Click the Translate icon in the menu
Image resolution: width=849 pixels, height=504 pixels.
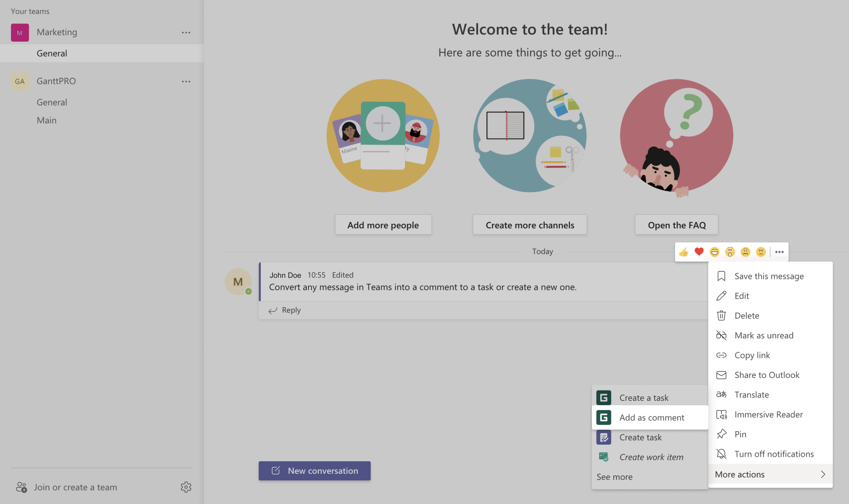coord(721,394)
